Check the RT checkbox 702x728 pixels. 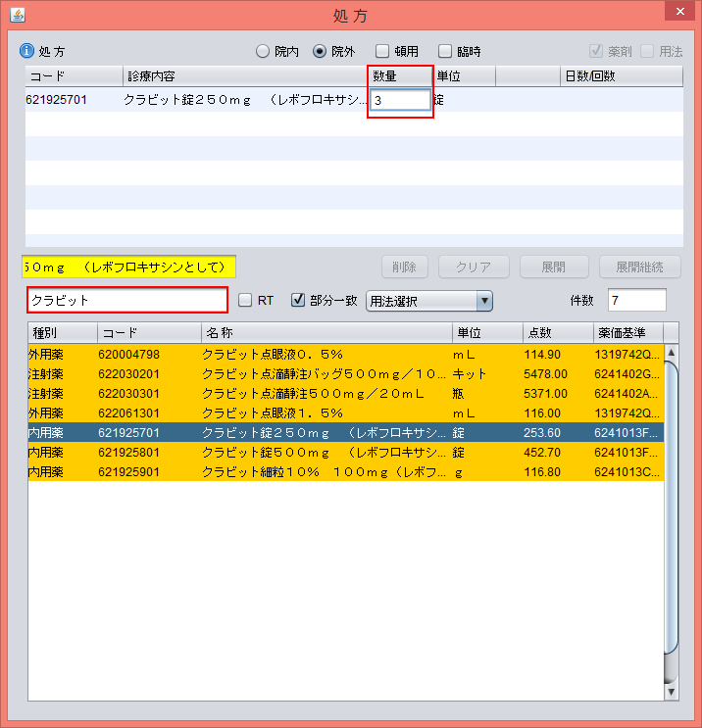(246, 301)
